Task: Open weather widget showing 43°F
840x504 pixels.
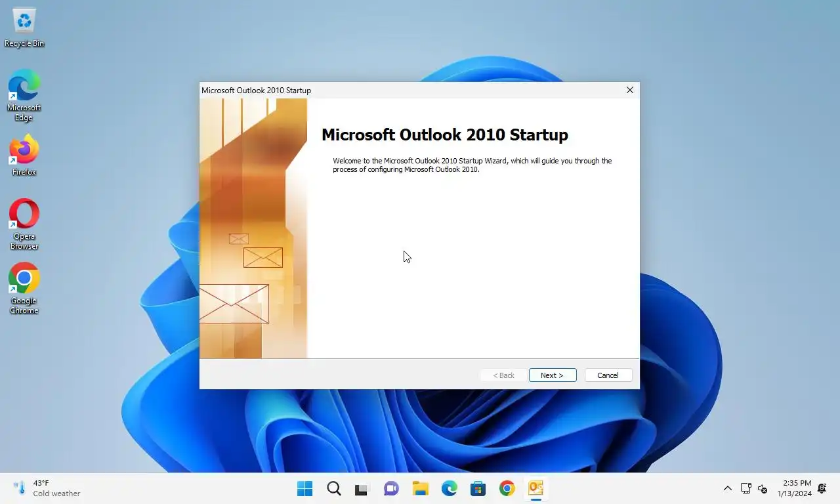Action: coord(47,488)
